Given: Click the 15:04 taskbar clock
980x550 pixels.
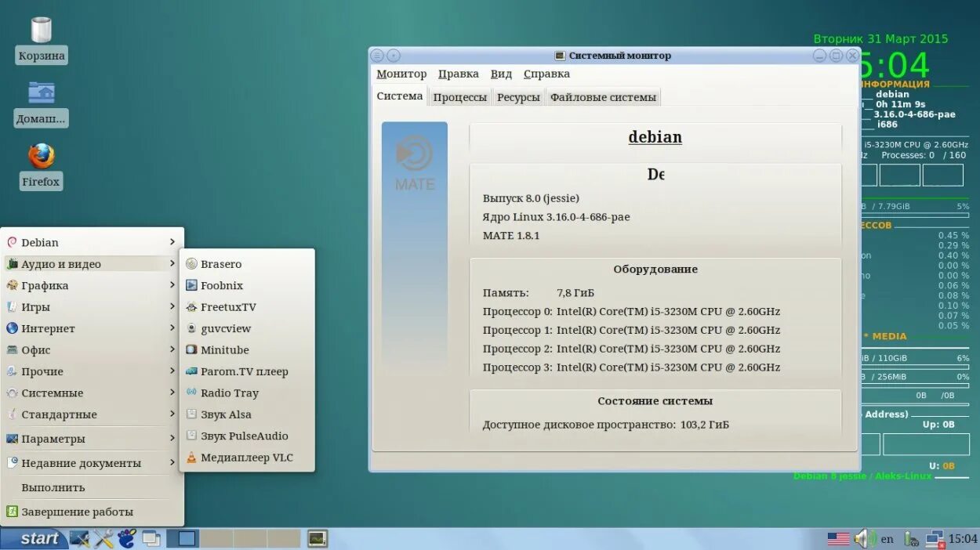Looking at the screenshot, I should click(x=963, y=539).
